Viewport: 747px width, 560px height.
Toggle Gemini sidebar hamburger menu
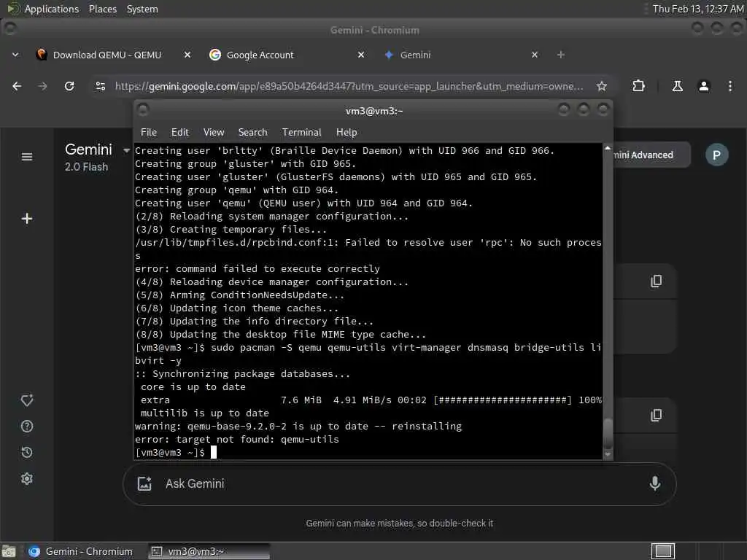point(27,157)
